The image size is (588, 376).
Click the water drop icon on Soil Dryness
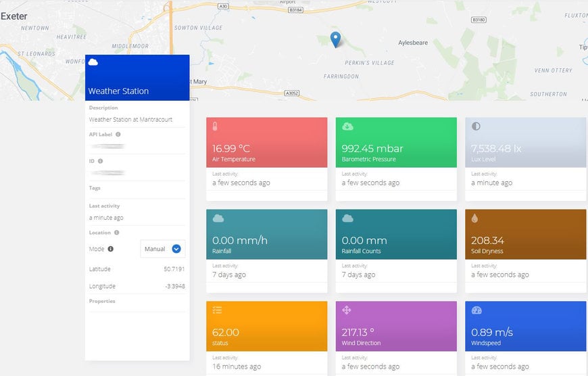475,218
